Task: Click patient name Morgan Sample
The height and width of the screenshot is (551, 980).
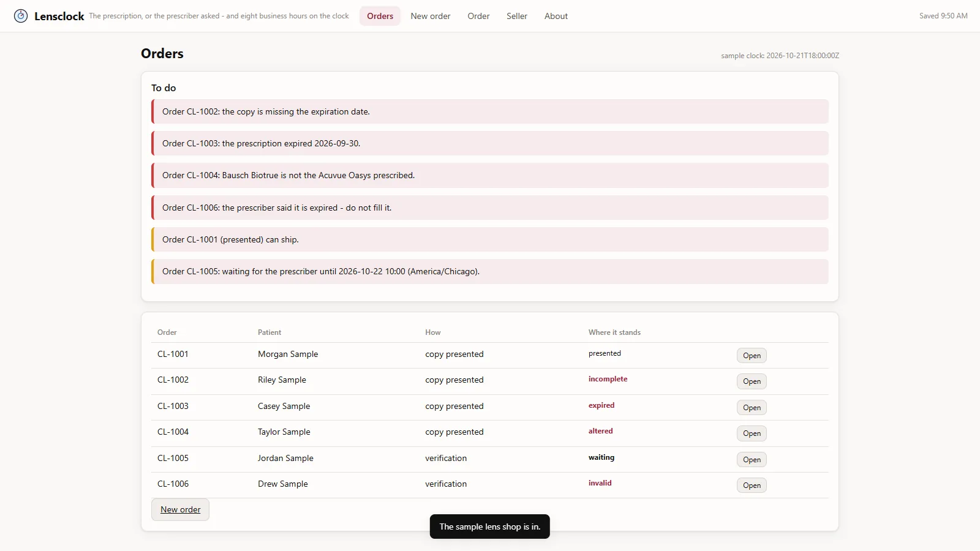Action: click(x=288, y=354)
